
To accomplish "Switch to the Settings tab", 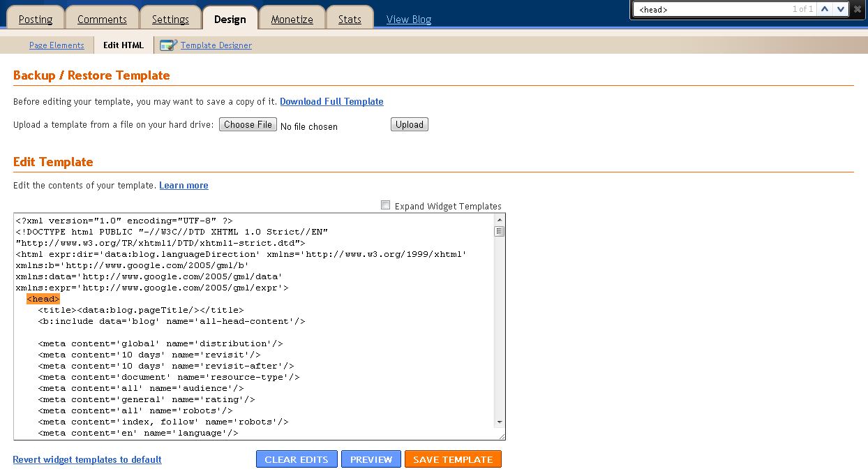I will coord(170,19).
